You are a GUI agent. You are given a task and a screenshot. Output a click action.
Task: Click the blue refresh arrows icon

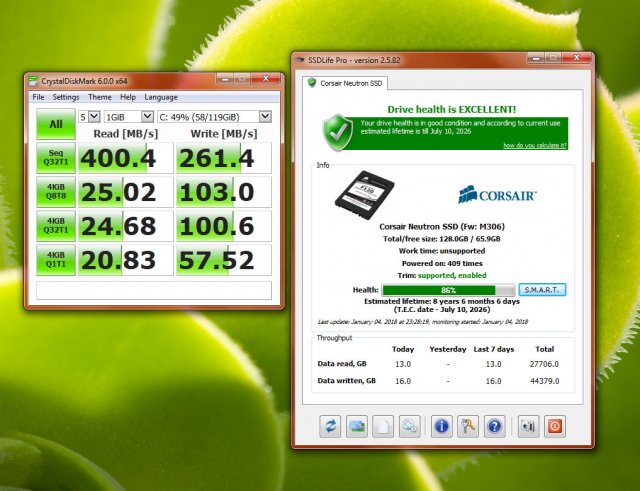[x=330, y=426]
